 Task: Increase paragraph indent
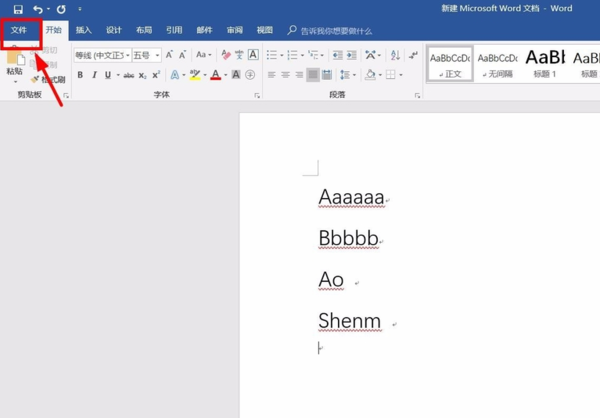click(351, 55)
